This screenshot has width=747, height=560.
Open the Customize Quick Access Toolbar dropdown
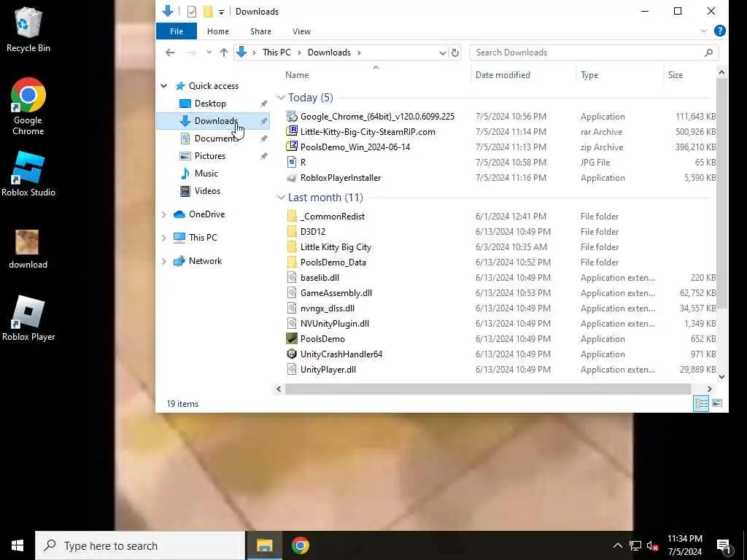(221, 12)
